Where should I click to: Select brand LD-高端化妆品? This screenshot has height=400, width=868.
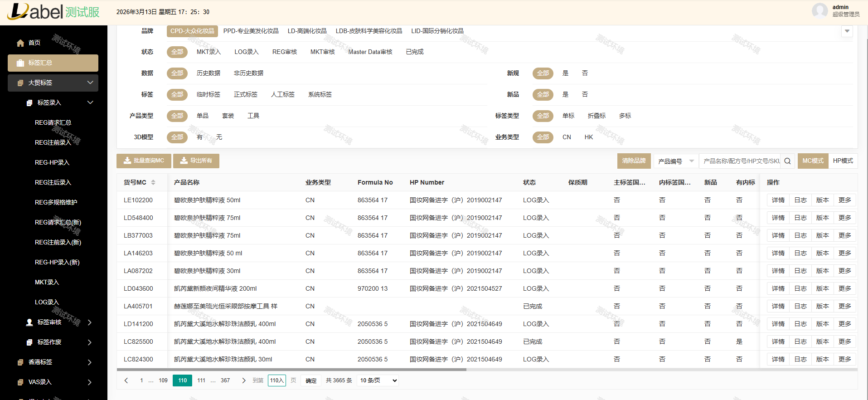pyautogui.click(x=307, y=31)
